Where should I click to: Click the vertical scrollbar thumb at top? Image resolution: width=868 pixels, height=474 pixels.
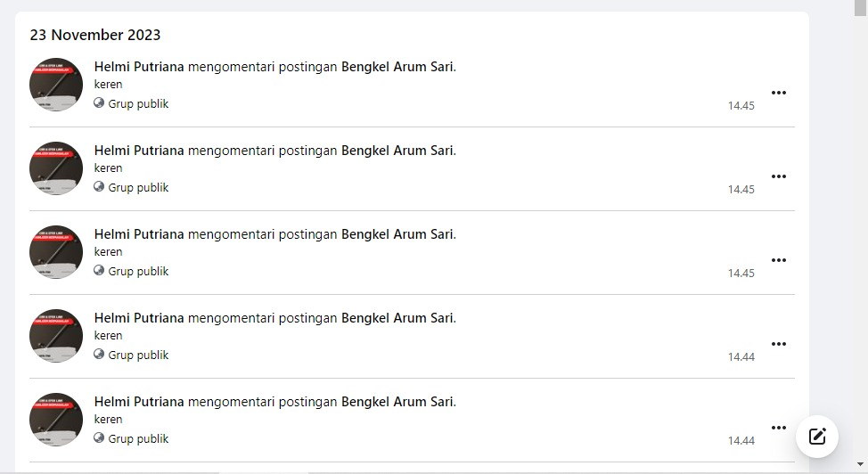coord(860,8)
